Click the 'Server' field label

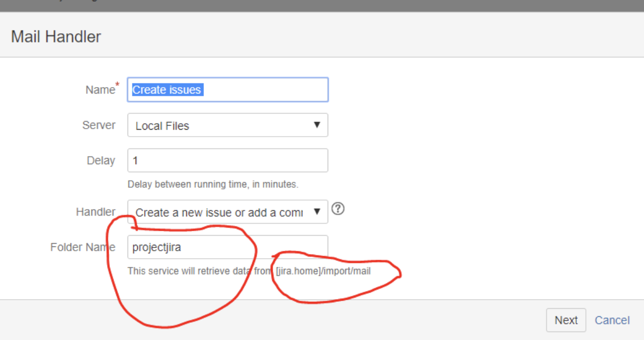click(x=98, y=125)
